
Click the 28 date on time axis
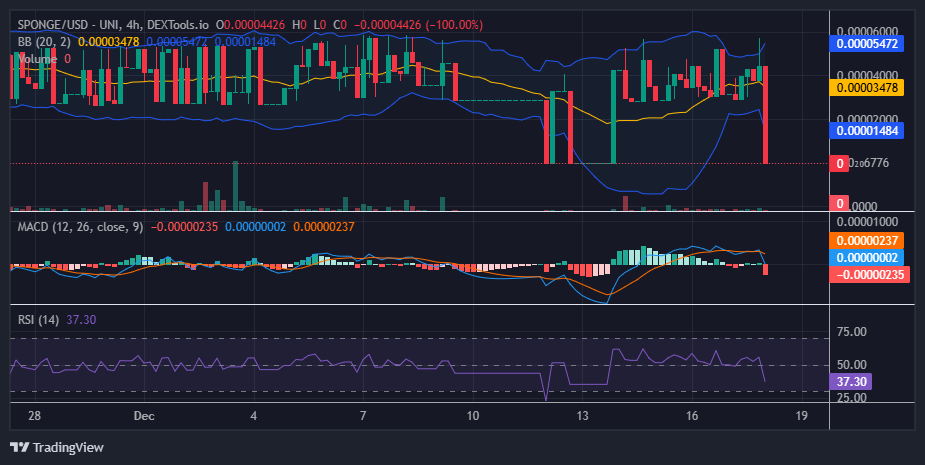pos(34,415)
